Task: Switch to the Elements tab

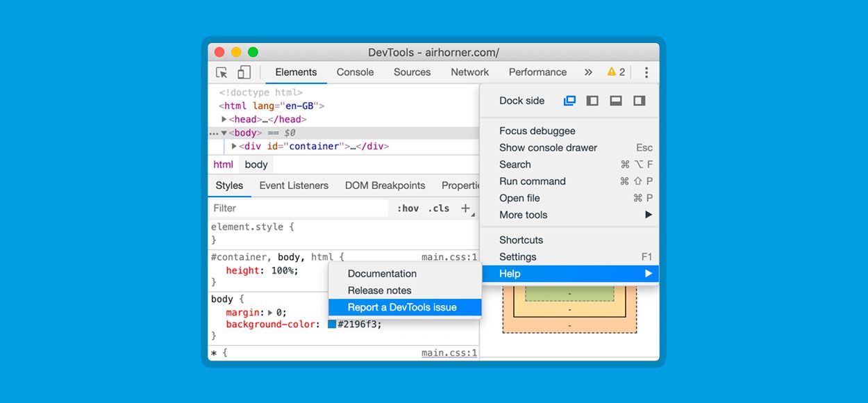Action: click(296, 72)
